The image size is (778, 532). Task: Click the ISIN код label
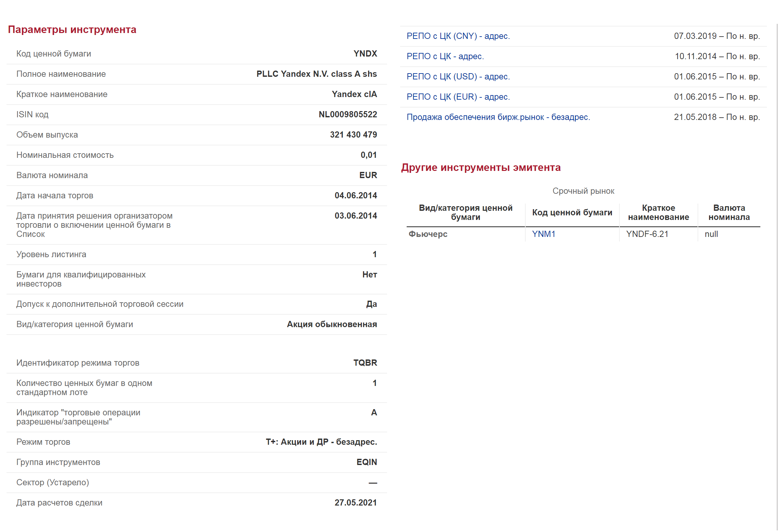32,114
